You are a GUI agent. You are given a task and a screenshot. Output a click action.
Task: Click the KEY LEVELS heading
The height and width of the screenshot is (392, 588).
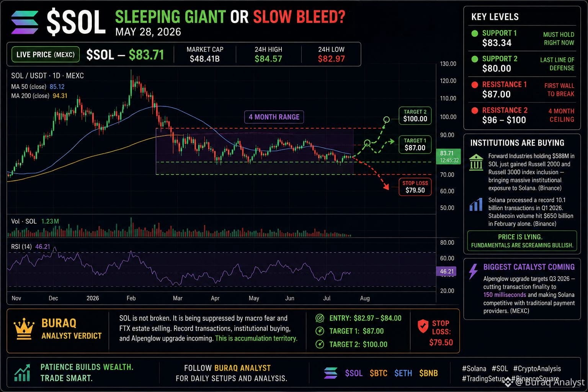(495, 17)
